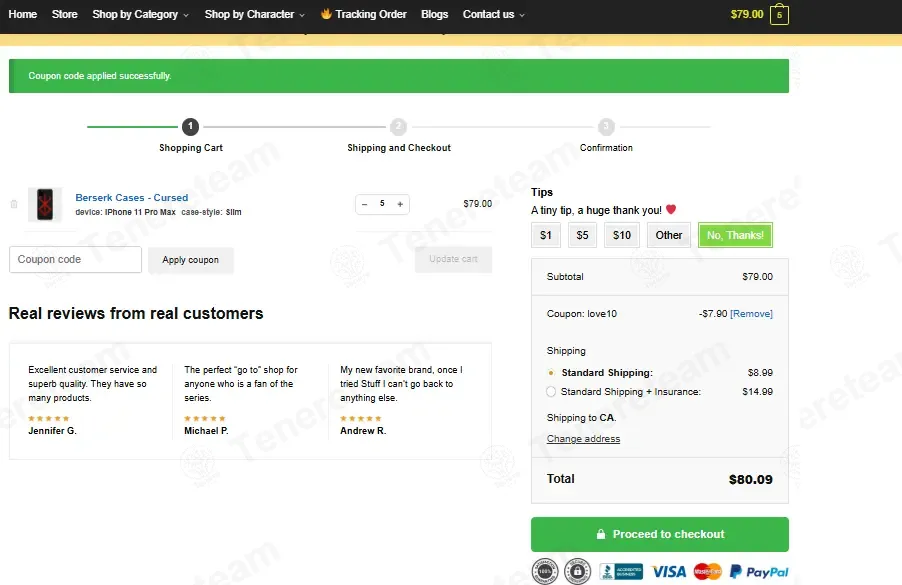Focus the Coupon code input field
The image size is (902, 585).
coord(75,259)
